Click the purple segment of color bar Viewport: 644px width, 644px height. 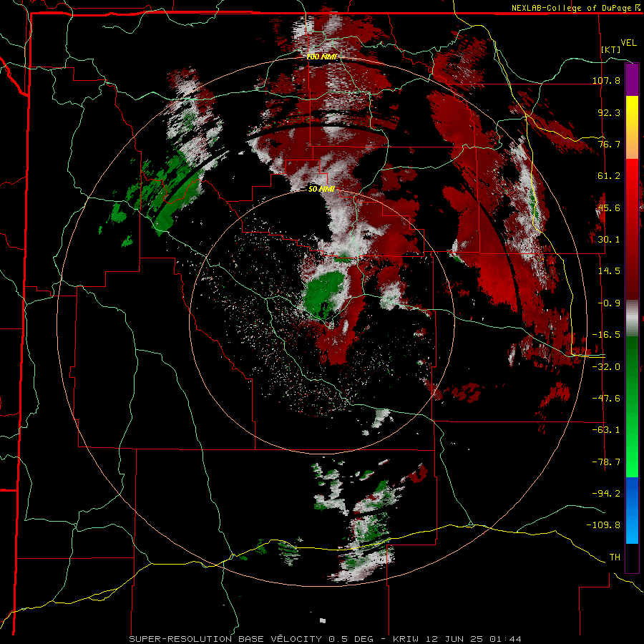click(x=632, y=79)
